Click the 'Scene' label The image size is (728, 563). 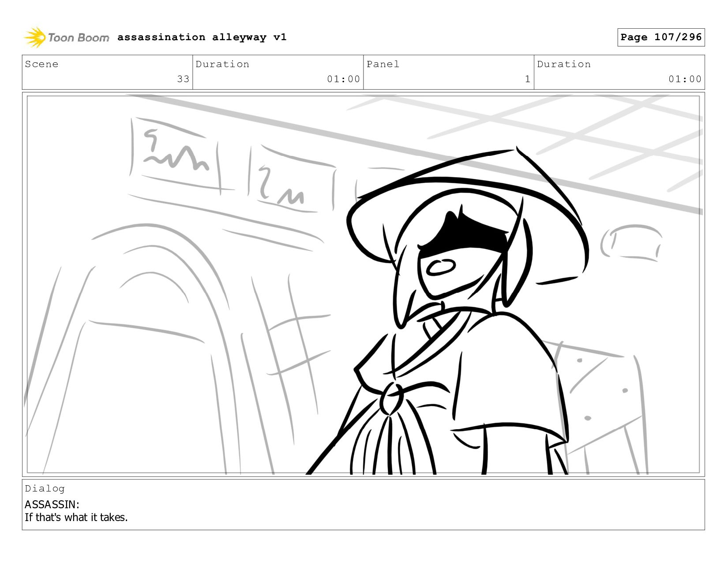click(x=41, y=64)
